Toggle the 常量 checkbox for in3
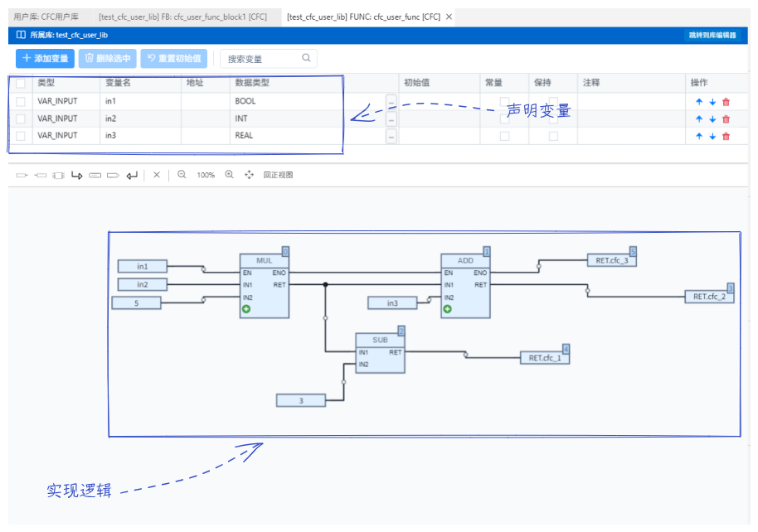 tap(505, 136)
